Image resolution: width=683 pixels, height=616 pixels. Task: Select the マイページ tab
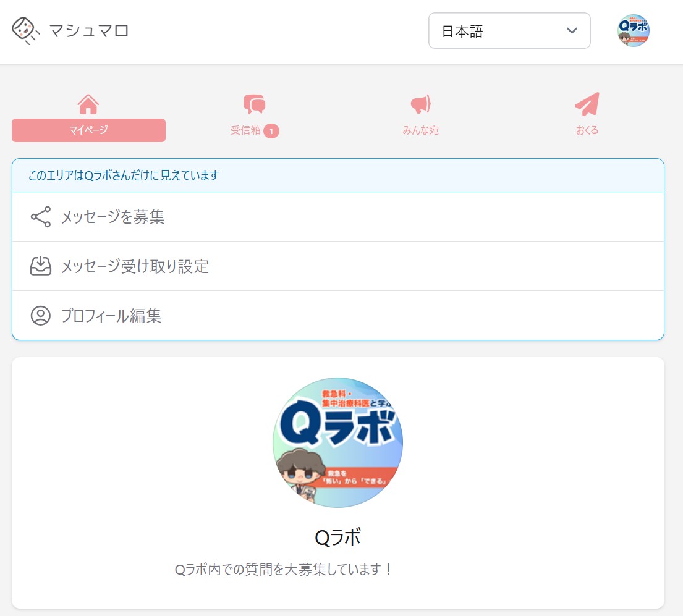click(88, 130)
